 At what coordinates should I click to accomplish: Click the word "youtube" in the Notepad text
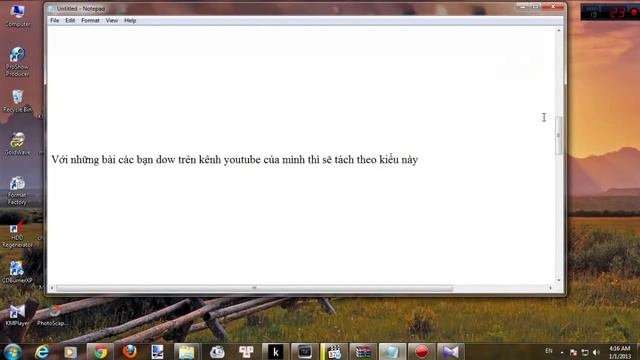(242, 160)
